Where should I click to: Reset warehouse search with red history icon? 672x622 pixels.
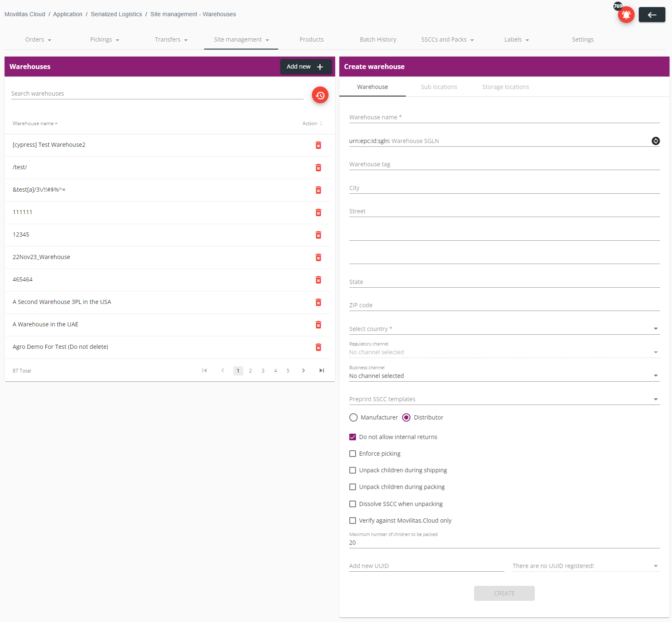pyautogui.click(x=320, y=95)
